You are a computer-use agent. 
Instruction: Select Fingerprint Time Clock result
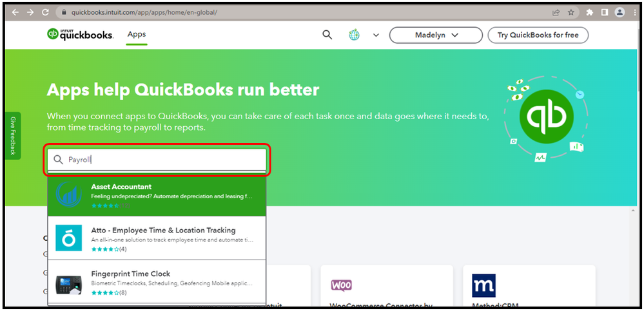pyautogui.click(x=157, y=282)
